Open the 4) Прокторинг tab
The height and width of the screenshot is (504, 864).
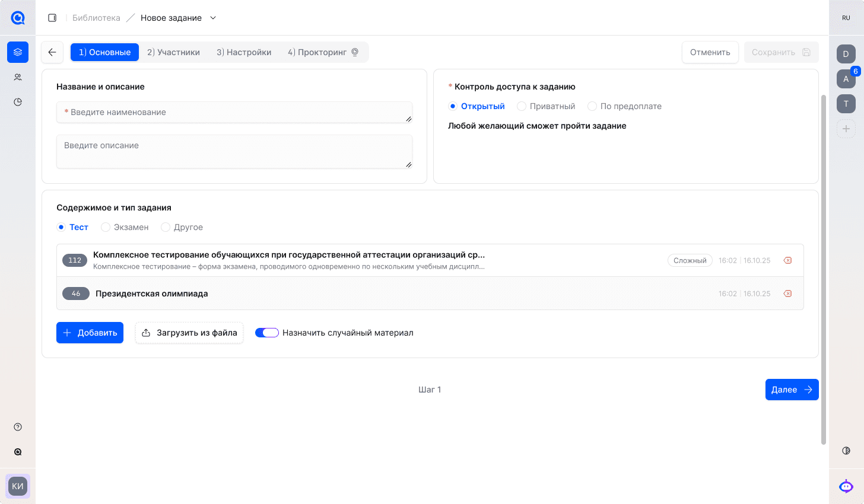[323, 52]
